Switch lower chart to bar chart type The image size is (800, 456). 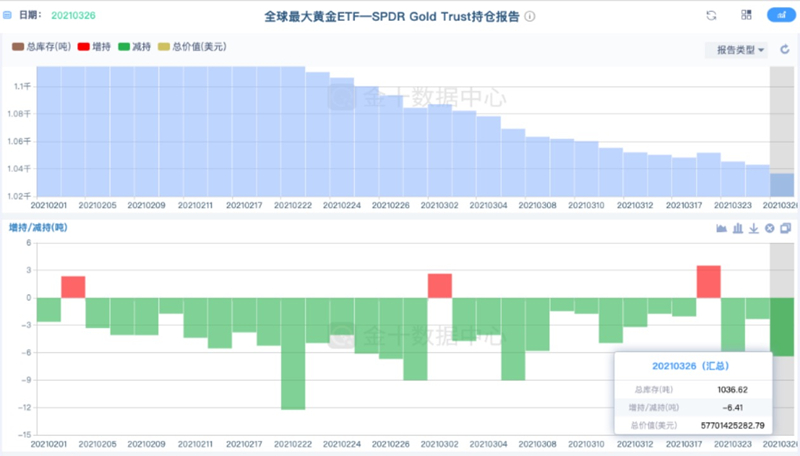click(738, 228)
